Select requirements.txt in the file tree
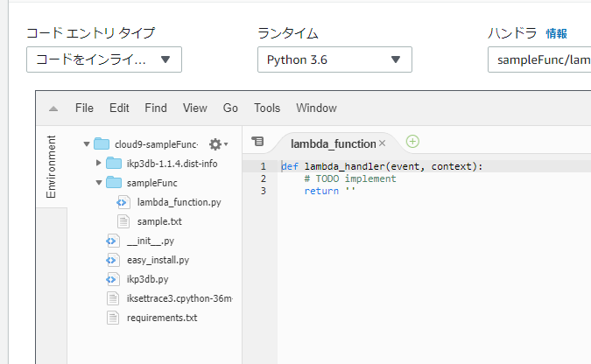Image resolution: width=591 pixels, height=364 pixels. (162, 318)
